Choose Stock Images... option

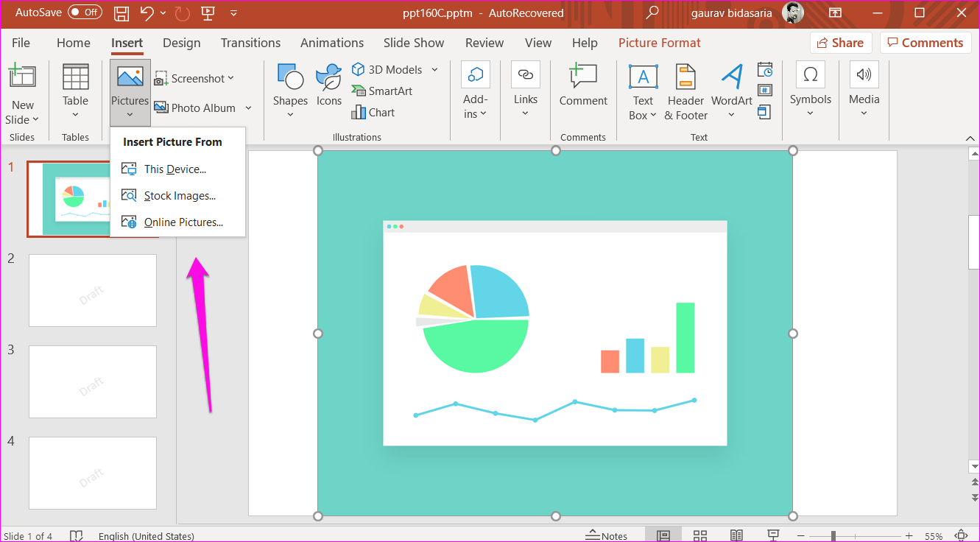pos(177,195)
